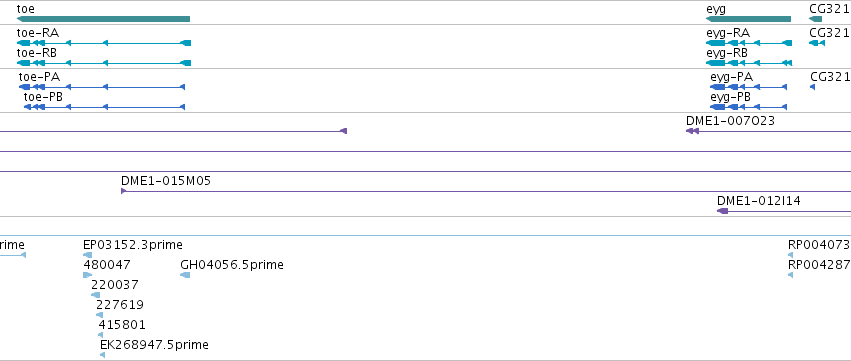The image size is (851, 361).
Task: Click the toe-PA protein feature
Action: [x=102, y=87]
